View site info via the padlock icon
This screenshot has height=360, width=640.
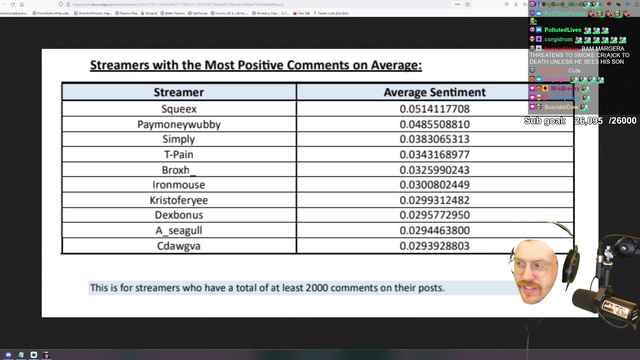point(68,4)
